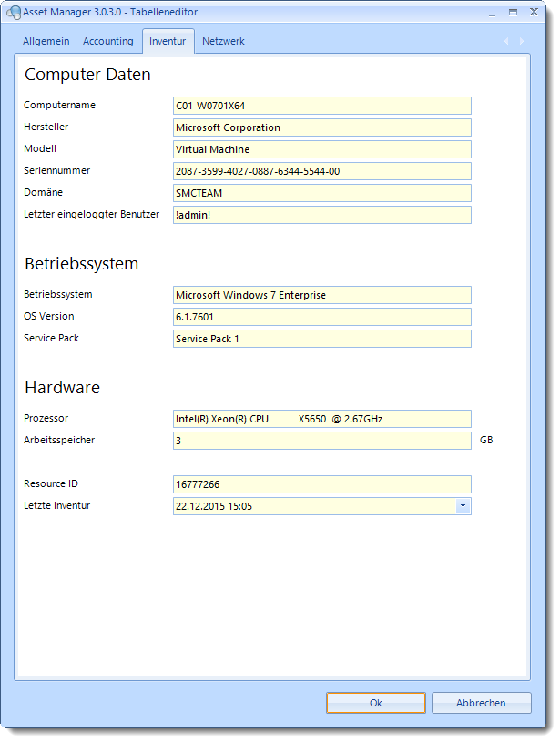Viewport: 560px width, 742px height.
Task: Click the Letzte Inventur label
Action: [56, 505]
